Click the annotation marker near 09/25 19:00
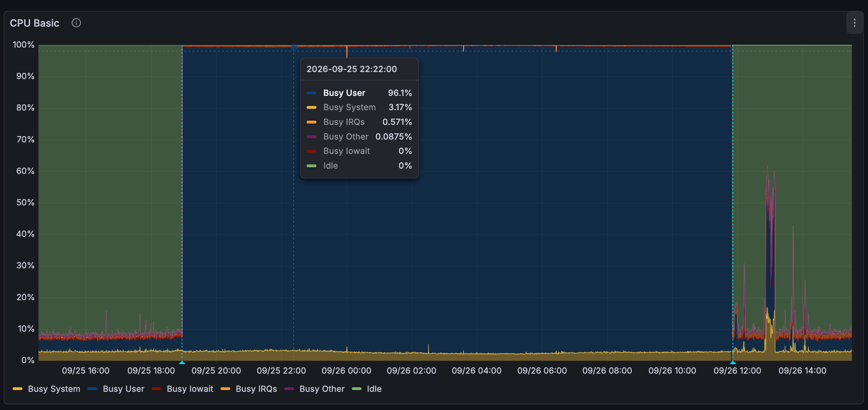The image size is (868, 410). pos(182,362)
